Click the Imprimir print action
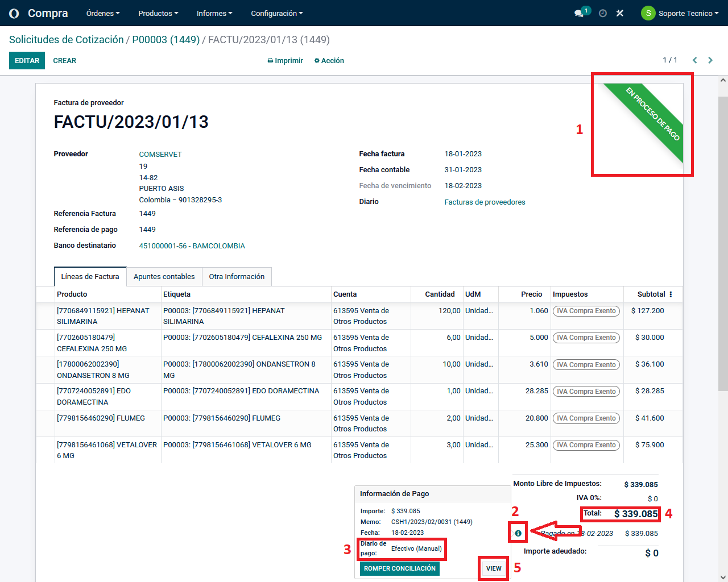 (x=286, y=61)
